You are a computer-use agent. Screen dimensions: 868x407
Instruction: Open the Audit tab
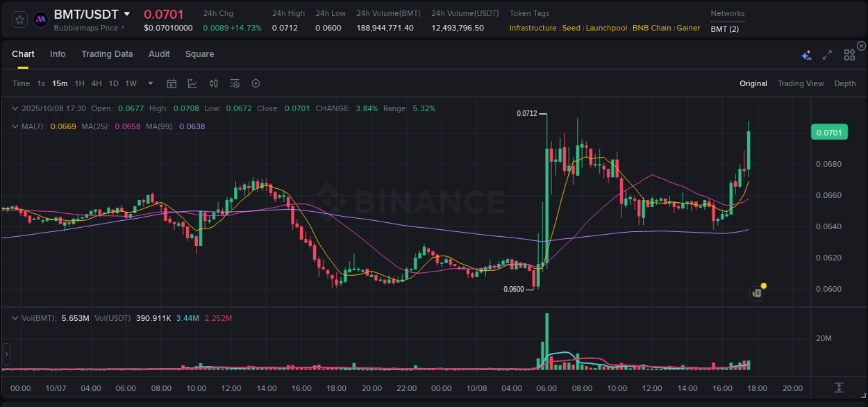[x=159, y=53]
